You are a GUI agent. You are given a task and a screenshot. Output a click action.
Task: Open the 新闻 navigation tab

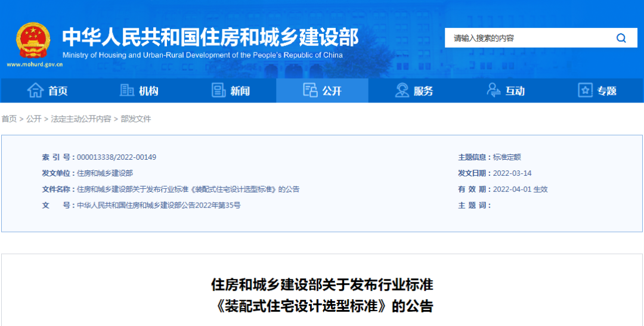230,91
